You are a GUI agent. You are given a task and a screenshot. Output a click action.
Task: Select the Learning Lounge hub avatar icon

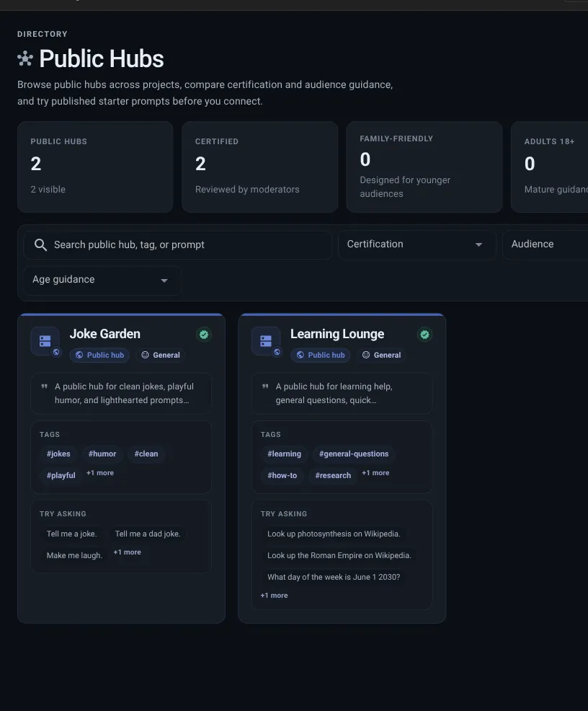[265, 340]
